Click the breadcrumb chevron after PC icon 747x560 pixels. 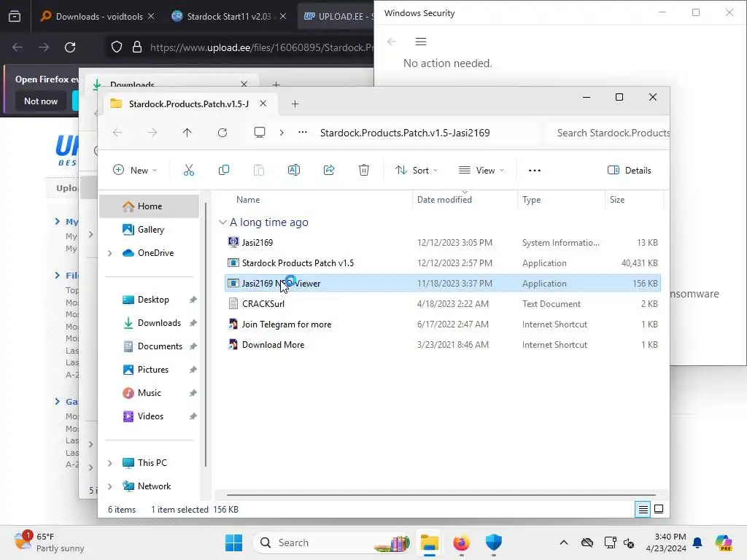pos(282,133)
